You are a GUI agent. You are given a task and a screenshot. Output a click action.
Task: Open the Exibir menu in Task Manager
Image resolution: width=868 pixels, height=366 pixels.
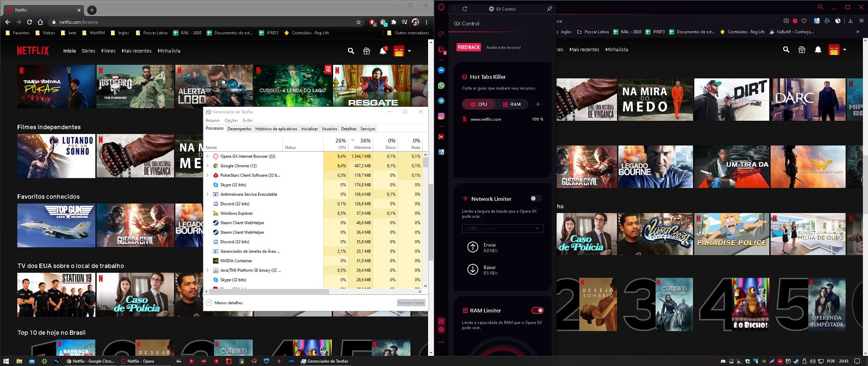click(248, 120)
